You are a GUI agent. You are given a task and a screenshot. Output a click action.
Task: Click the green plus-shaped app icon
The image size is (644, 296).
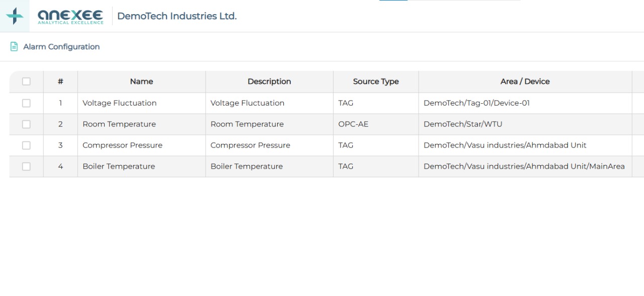point(15,16)
